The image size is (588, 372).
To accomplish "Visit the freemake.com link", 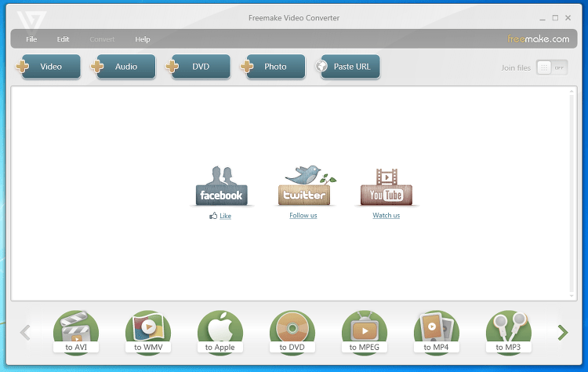I will (x=538, y=38).
